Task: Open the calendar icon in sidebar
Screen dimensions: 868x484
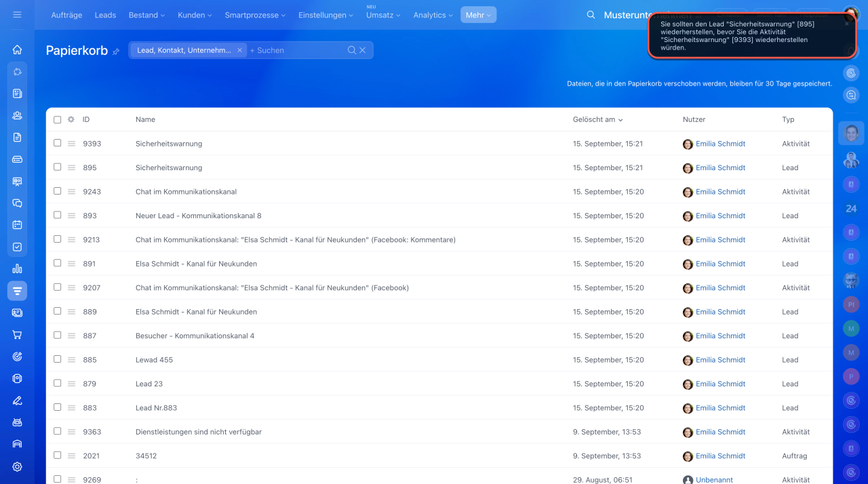Action: tap(17, 224)
